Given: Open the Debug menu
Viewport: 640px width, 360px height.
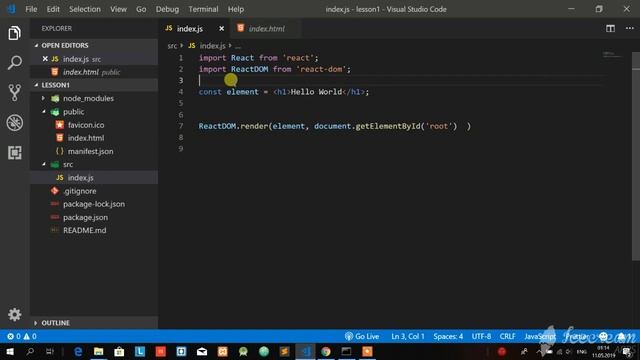Looking at the screenshot, I should 167,9.
